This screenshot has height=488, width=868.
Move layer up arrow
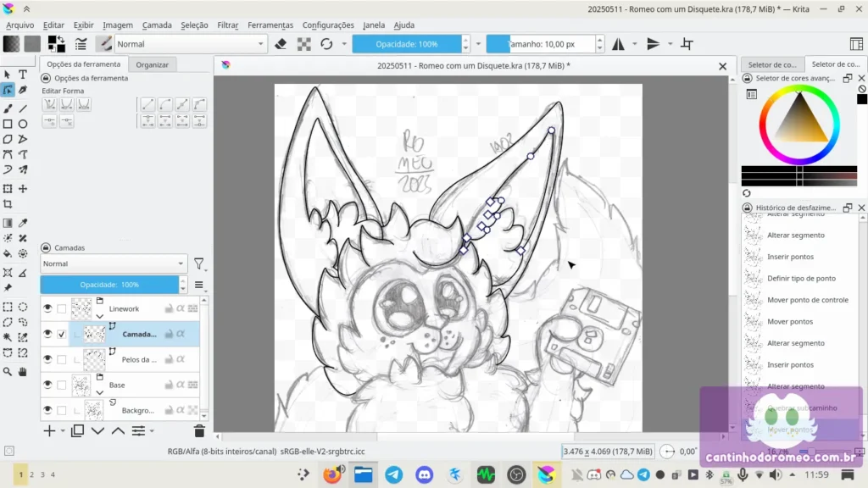[x=118, y=430]
